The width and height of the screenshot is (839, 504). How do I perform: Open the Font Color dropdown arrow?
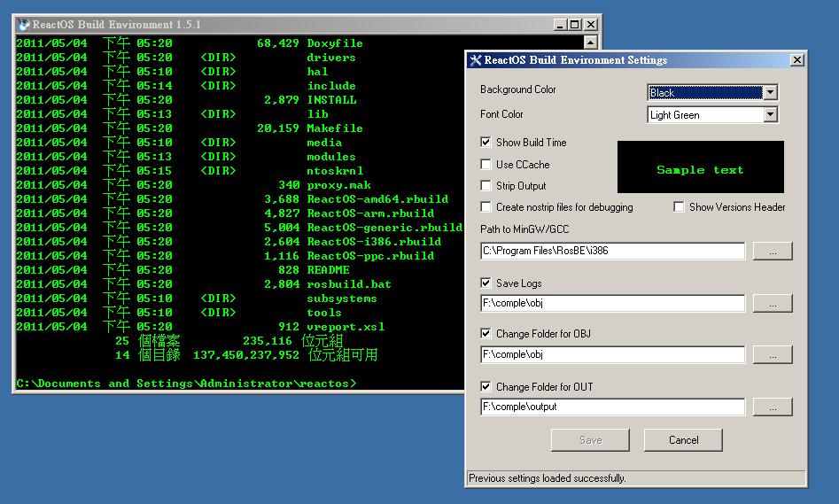[x=770, y=114]
